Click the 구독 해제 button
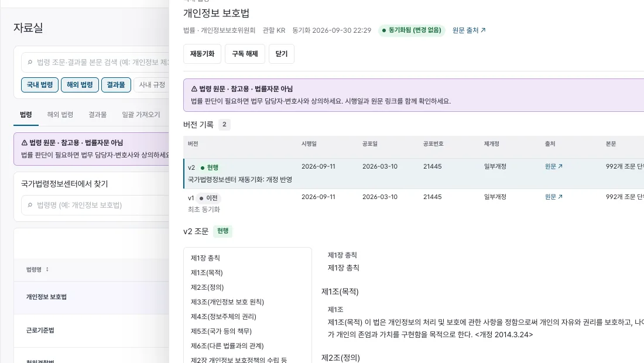The image size is (644, 363). point(245,54)
